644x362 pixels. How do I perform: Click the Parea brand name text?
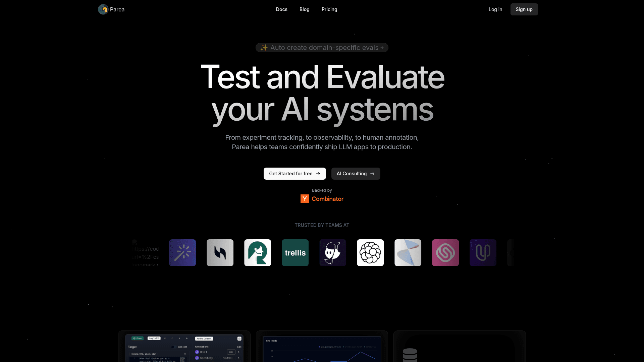coord(117,9)
